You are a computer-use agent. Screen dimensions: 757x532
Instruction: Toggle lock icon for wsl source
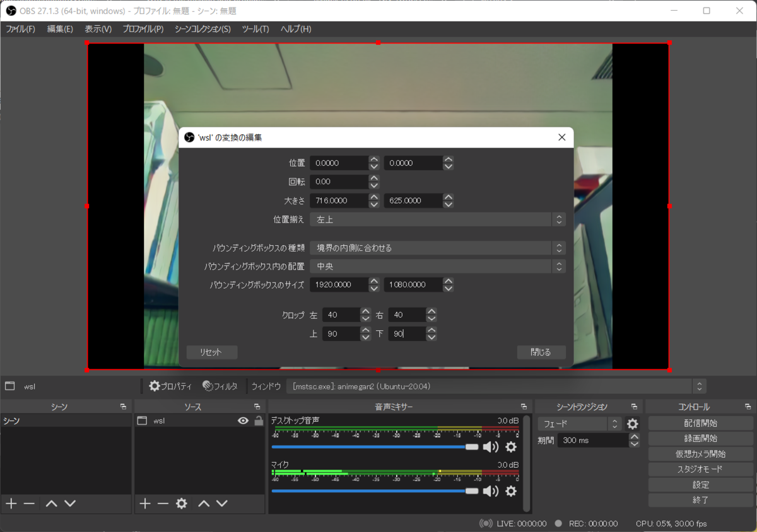pyautogui.click(x=258, y=421)
